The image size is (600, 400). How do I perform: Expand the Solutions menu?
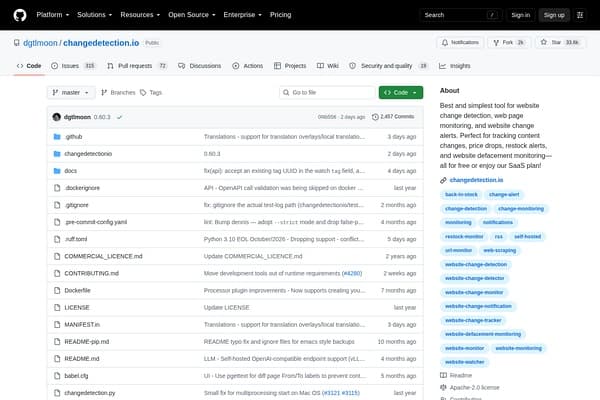click(95, 15)
